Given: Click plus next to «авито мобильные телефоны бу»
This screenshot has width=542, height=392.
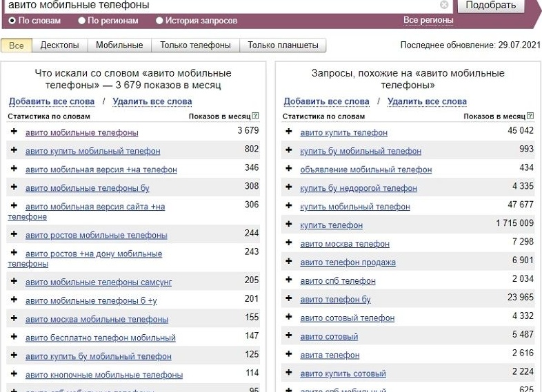Looking at the screenshot, I should pyautogui.click(x=14, y=187).
